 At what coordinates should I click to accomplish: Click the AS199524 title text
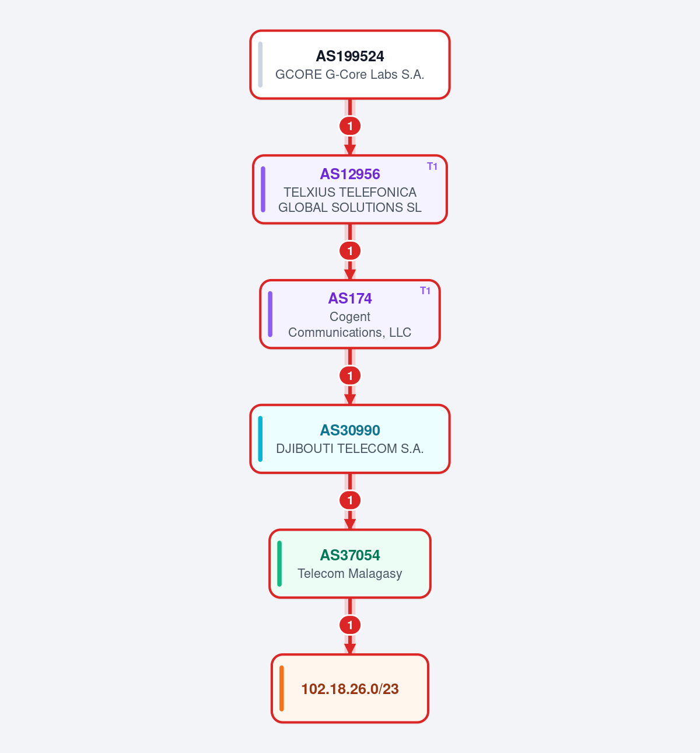pyautogui.click(x=350, y=56)
